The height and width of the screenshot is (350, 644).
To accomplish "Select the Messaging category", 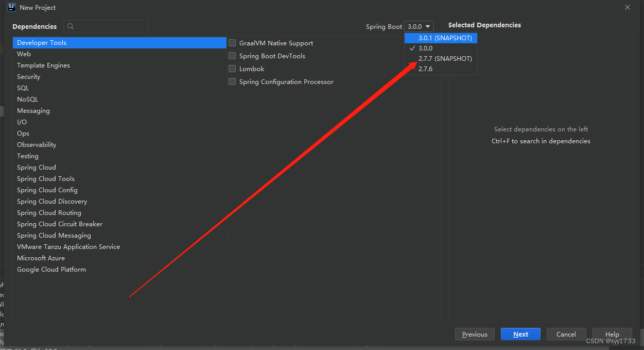I will click(119, 111).
